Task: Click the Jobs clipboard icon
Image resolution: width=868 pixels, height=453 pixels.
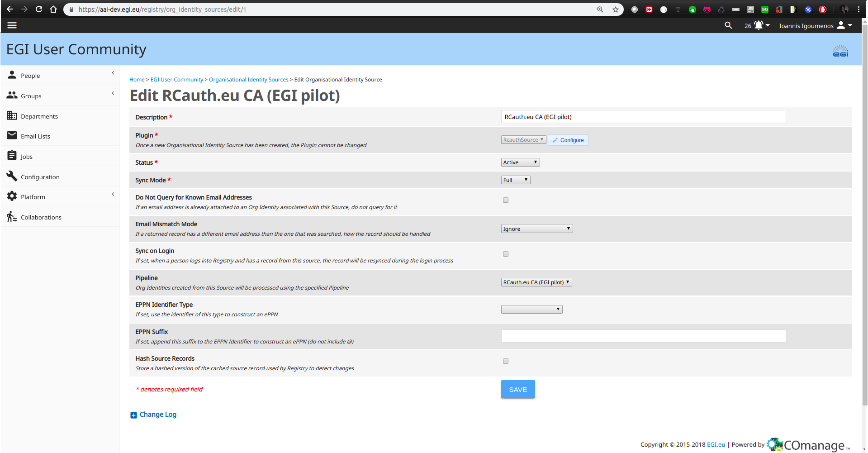Action: tap(12, 156)
